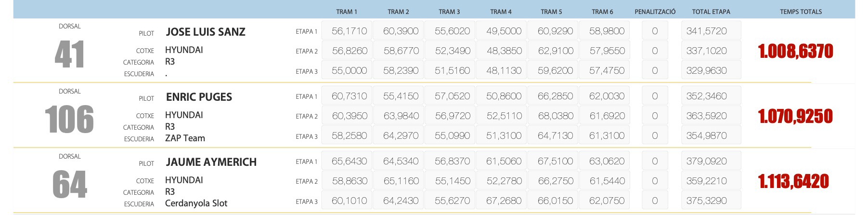Select pilot name JAUME AYMERICH
The image size is (868, 215).
(x=211, y=162)
